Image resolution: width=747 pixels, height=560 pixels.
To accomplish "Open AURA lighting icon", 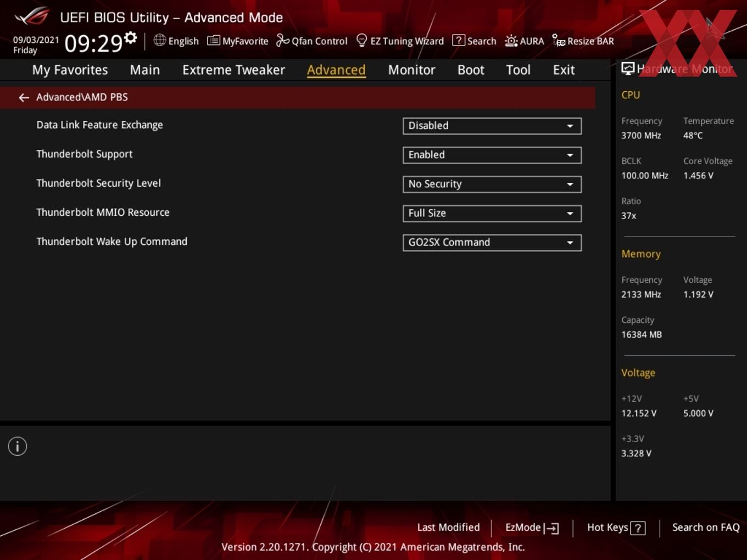I will (511, 41).
